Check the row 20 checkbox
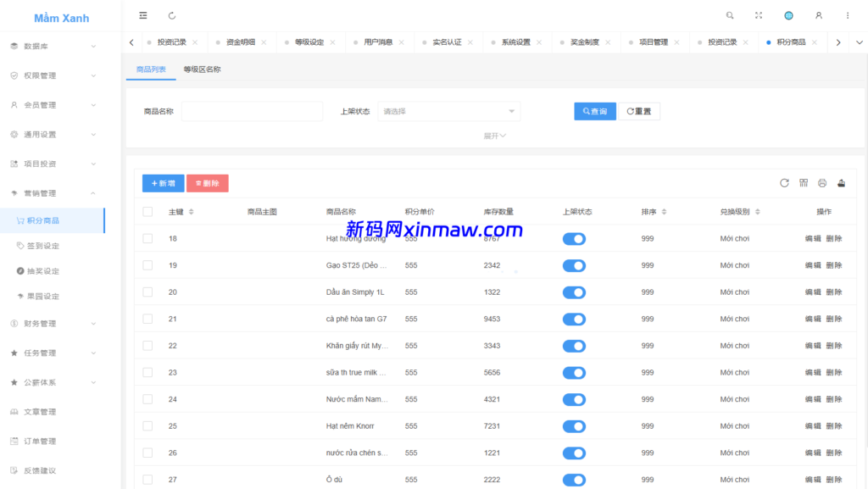868x489 pixels. pos(147,292)
